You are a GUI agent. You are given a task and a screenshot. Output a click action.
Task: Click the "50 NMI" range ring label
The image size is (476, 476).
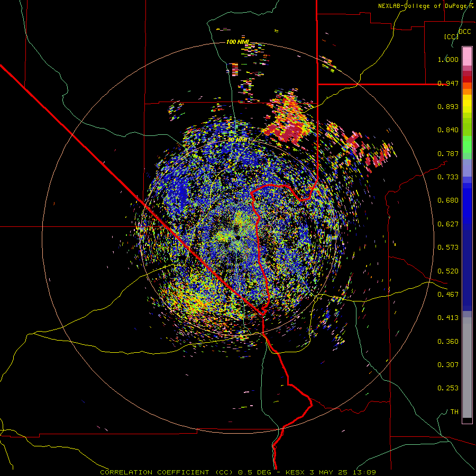click(237, 140)
